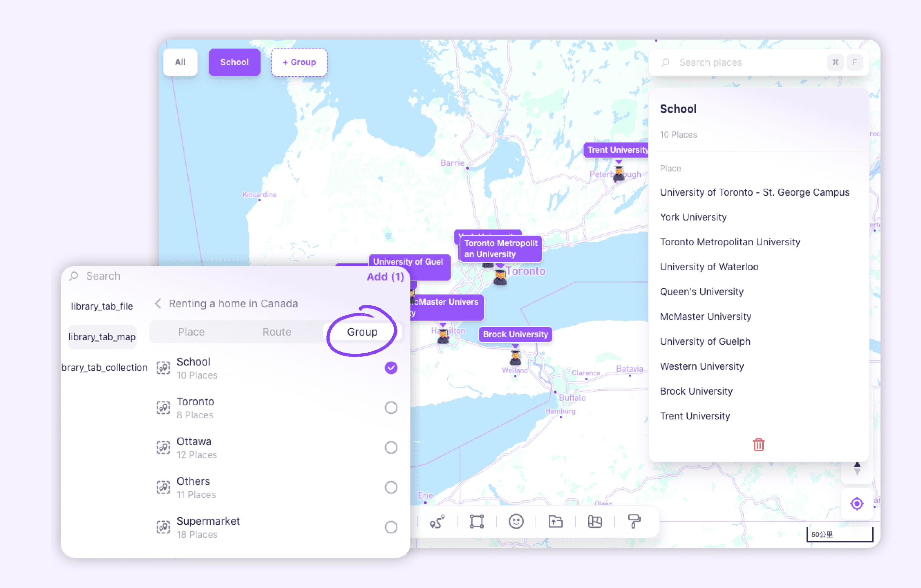Select the Group tab in the dialog

pos(362,332)
